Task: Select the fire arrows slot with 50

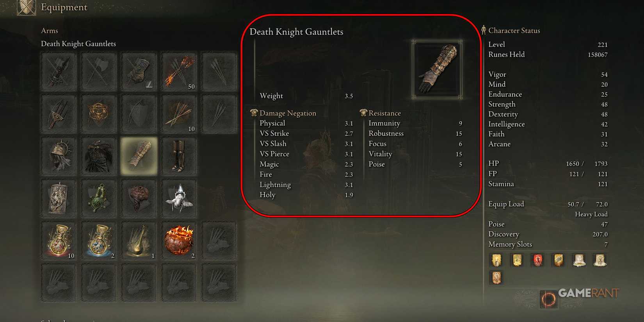Action: (179, 72)
